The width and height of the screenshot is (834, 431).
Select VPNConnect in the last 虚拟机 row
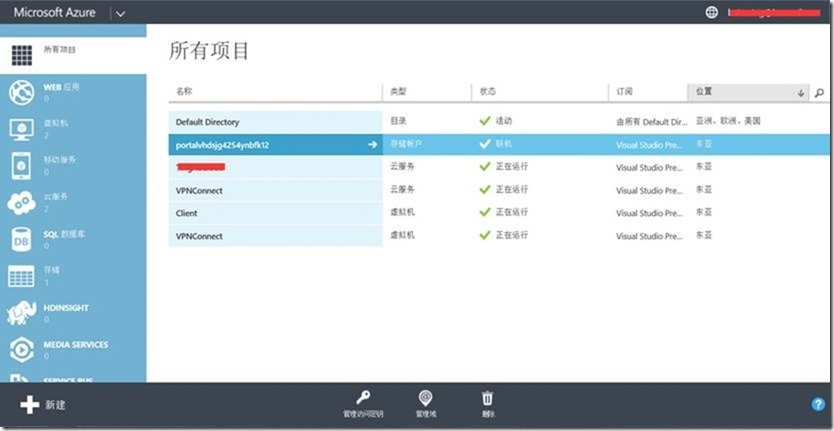(199, 236)
